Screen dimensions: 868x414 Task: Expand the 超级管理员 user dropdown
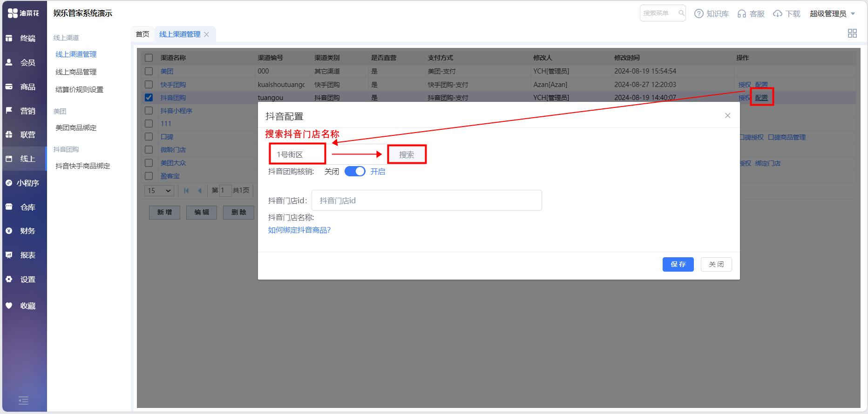click(832, 14)
